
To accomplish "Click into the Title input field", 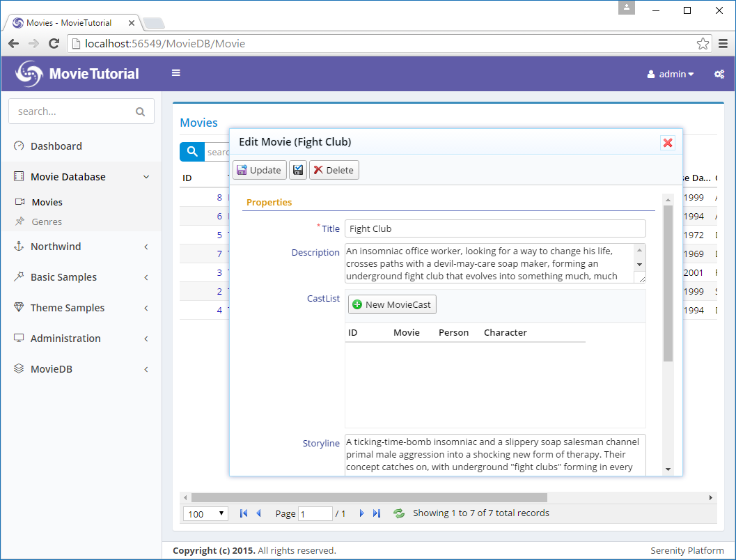I will [x=494, y=228].
